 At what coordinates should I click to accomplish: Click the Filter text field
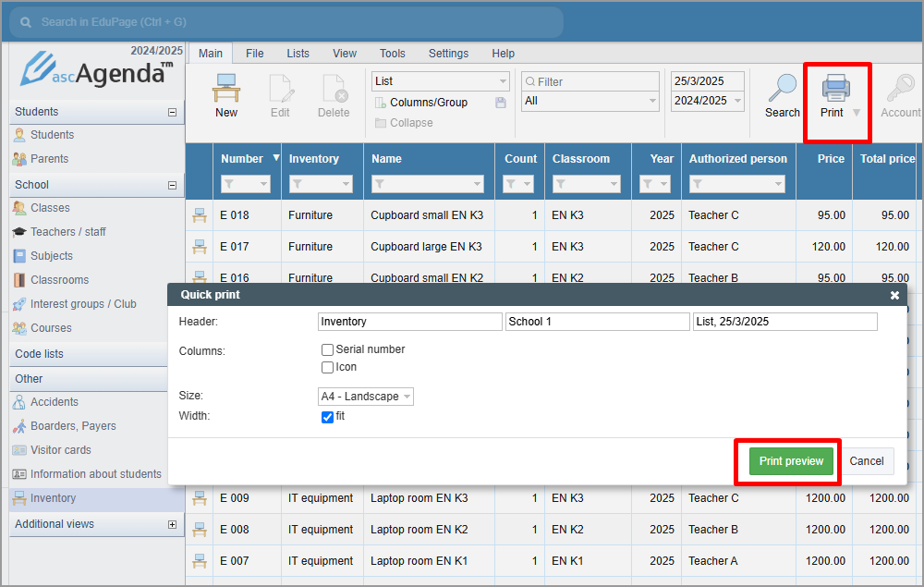590,81
